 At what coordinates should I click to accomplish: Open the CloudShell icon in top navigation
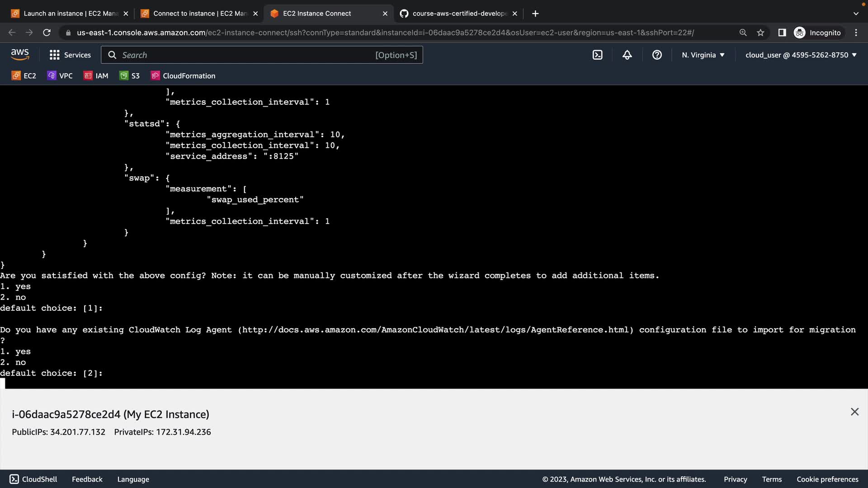point(597,55)
